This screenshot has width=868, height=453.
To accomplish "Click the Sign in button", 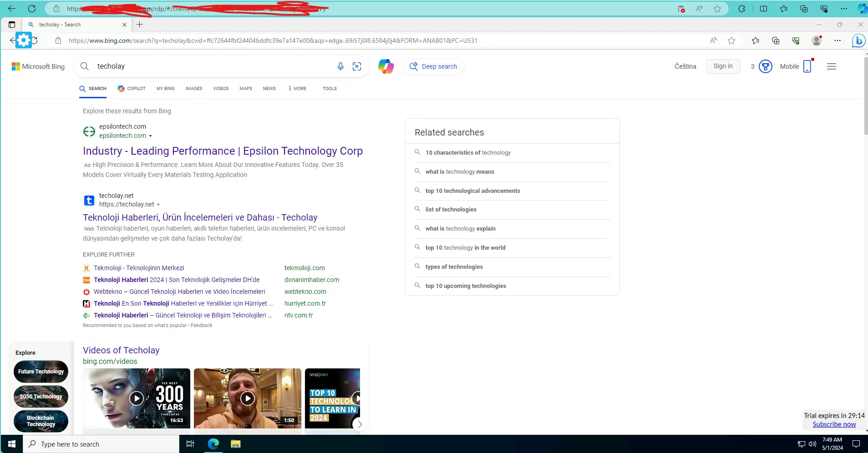I will tap(723, 66).
